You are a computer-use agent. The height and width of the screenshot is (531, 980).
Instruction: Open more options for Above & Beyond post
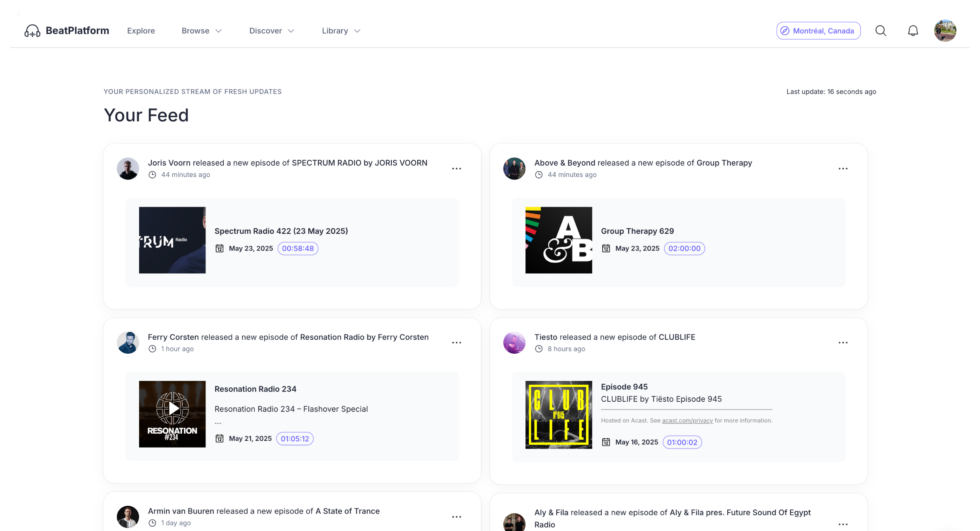click(x=843, y=169)
